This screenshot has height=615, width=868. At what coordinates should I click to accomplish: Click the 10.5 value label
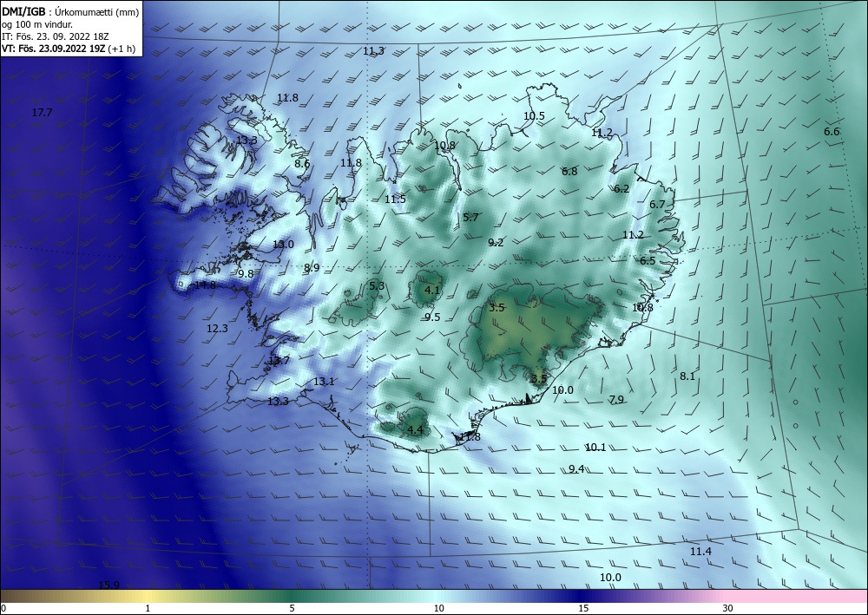(534, 116)
